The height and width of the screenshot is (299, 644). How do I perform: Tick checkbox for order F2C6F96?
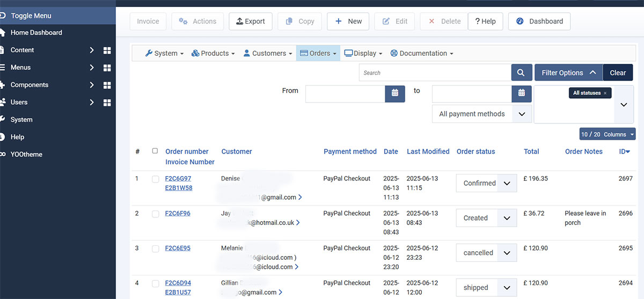(155, 214)
